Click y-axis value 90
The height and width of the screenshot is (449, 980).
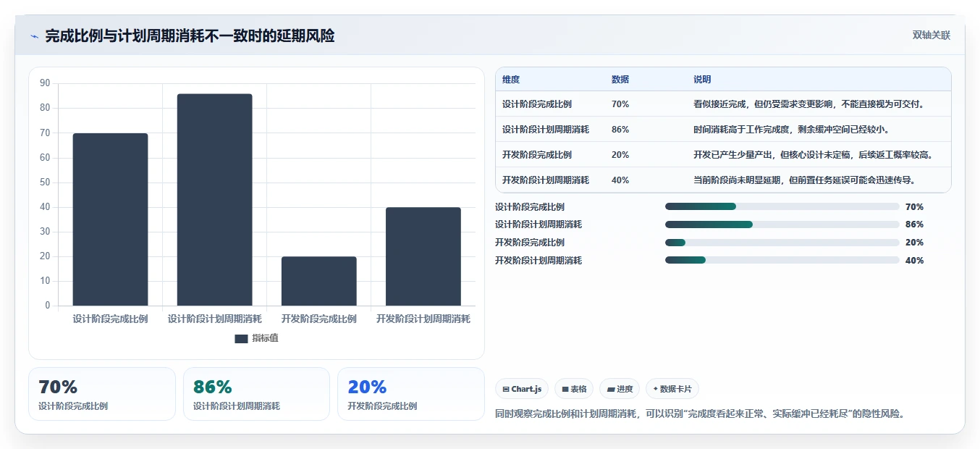[x=45, y=84]
